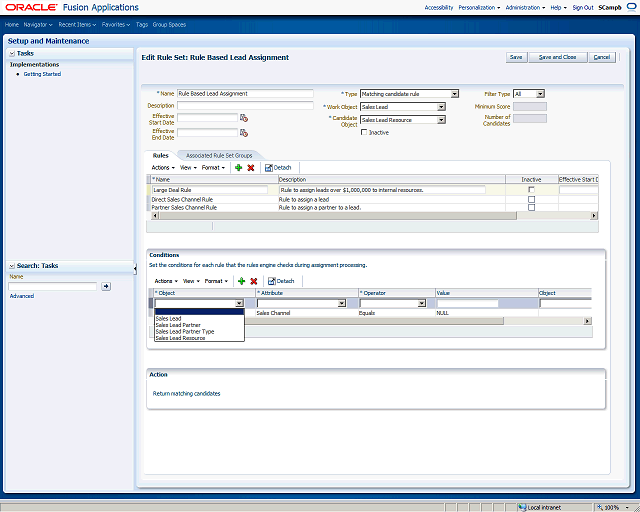Add a new condition with green plus
This screenshot has height=512, width=640.
pyautogui.click(x=242, y=281)
